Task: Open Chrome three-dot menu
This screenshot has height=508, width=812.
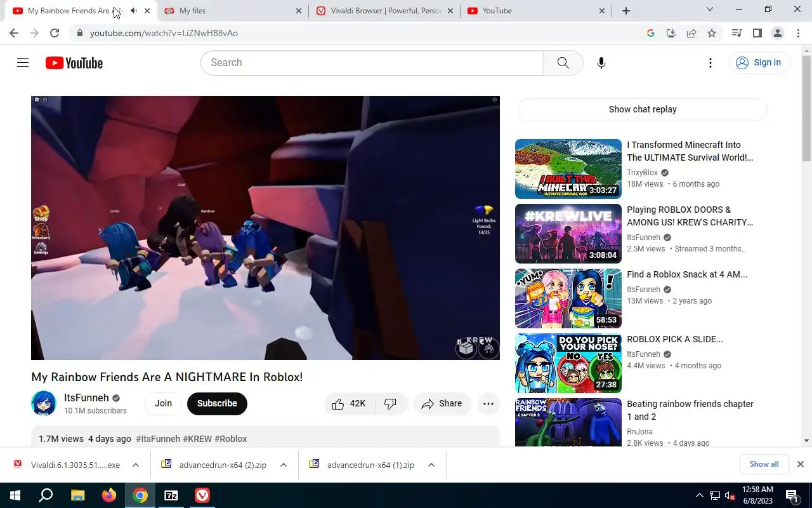Action: click(799, 33)
